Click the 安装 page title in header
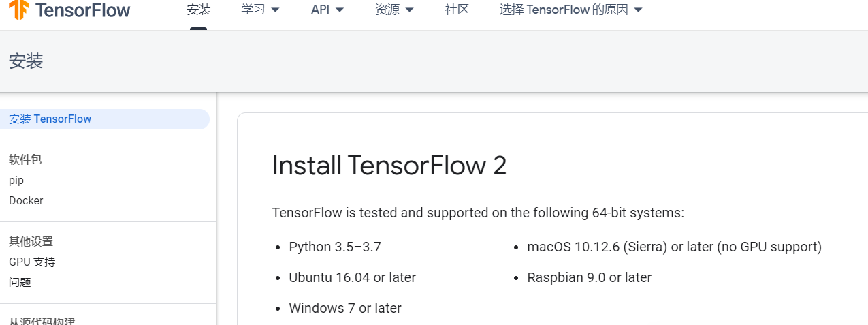The width and height of the screenshot is (868, 325). tap(26, 61)
